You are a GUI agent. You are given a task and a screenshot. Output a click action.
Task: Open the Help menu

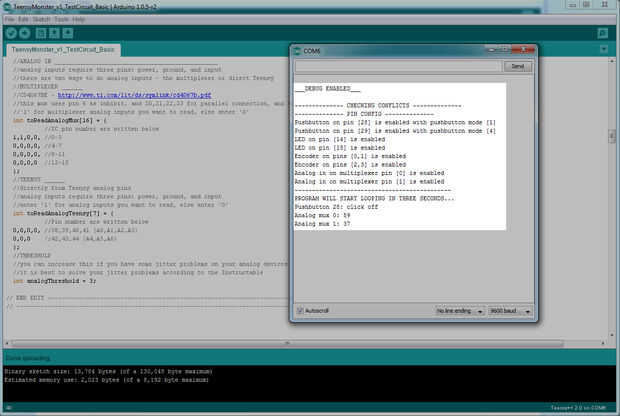(78, 19)
